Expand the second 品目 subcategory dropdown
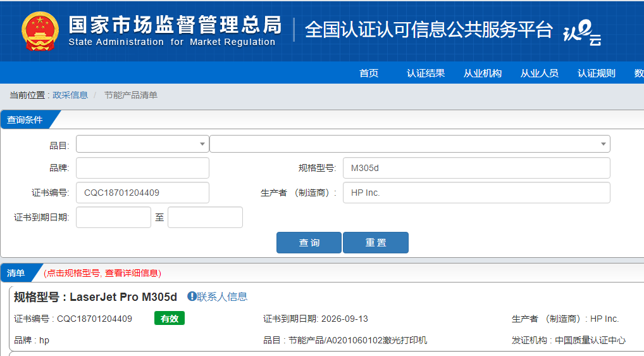This screenshot has width=644, height=356. [409, 144]
